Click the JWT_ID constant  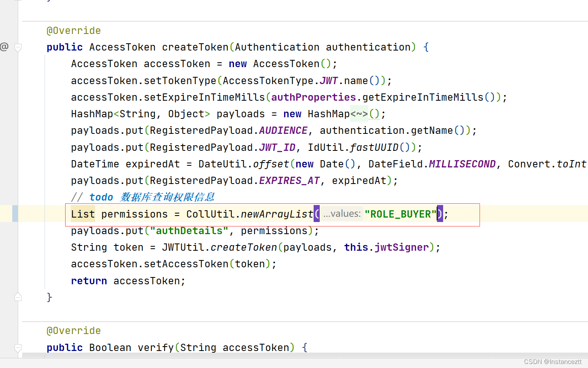[x=277, y=148]
